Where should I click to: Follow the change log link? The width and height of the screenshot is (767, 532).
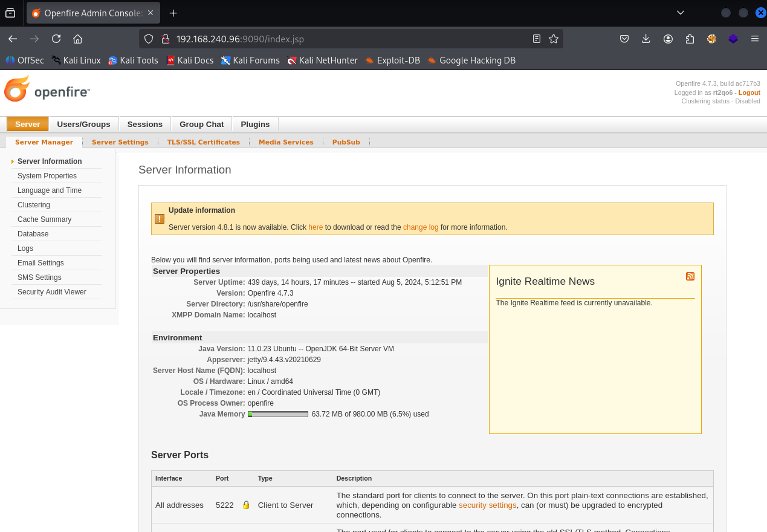pyautogui.click(x=421, y=227)
